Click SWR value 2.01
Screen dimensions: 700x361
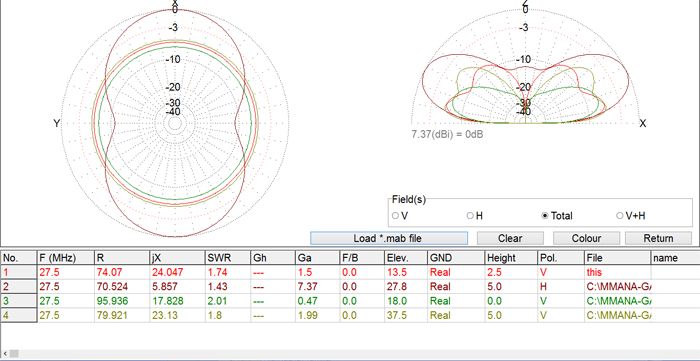click(x=216, y=301)
